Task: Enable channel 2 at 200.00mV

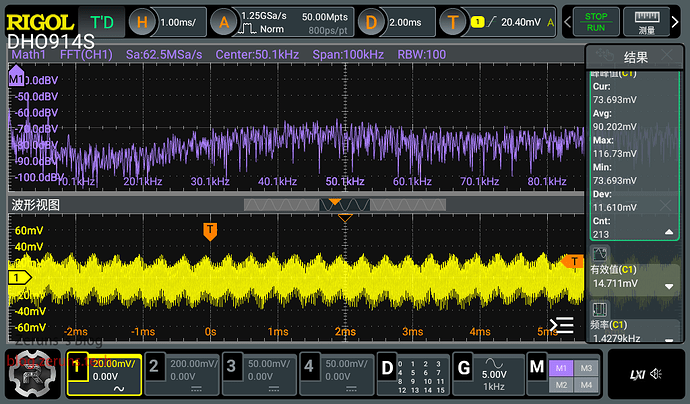Action: (x=184, y=375)
